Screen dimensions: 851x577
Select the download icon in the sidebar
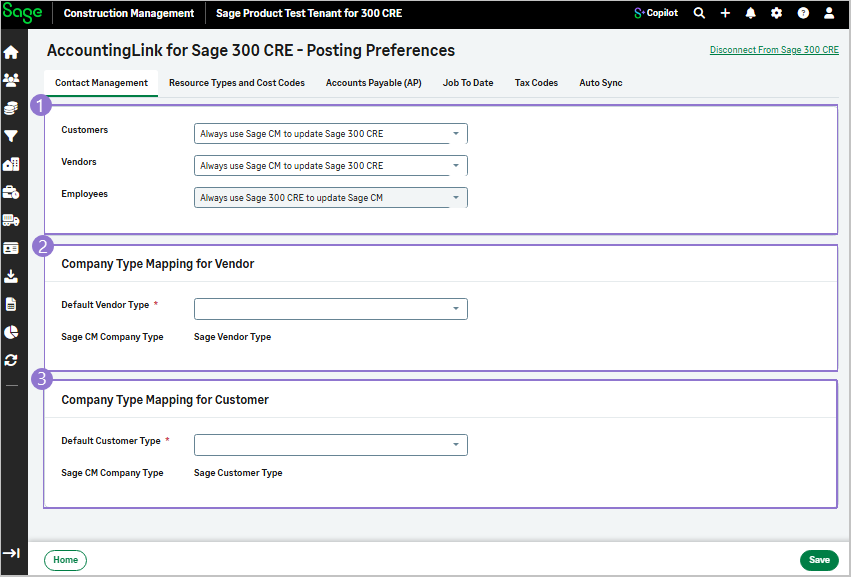[x=11, y=275]
